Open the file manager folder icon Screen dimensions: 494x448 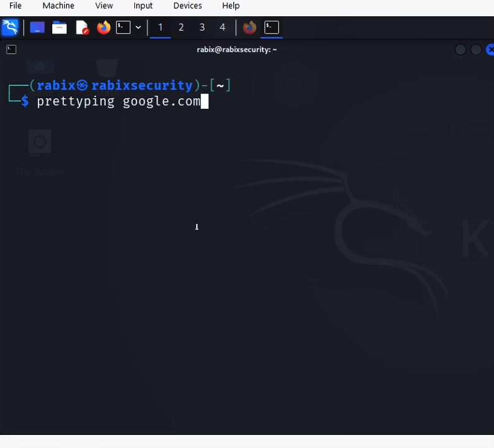(x=59, y=28)
